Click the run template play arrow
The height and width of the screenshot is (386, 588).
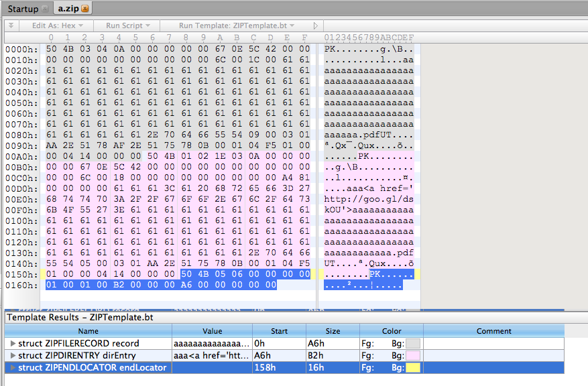[316, 25]
